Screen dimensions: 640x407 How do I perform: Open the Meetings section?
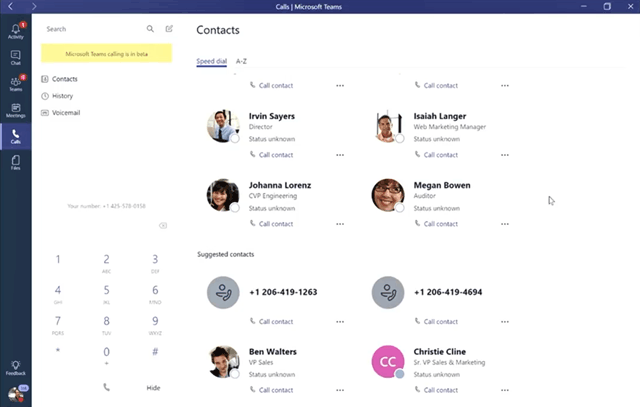click(16, 110)
